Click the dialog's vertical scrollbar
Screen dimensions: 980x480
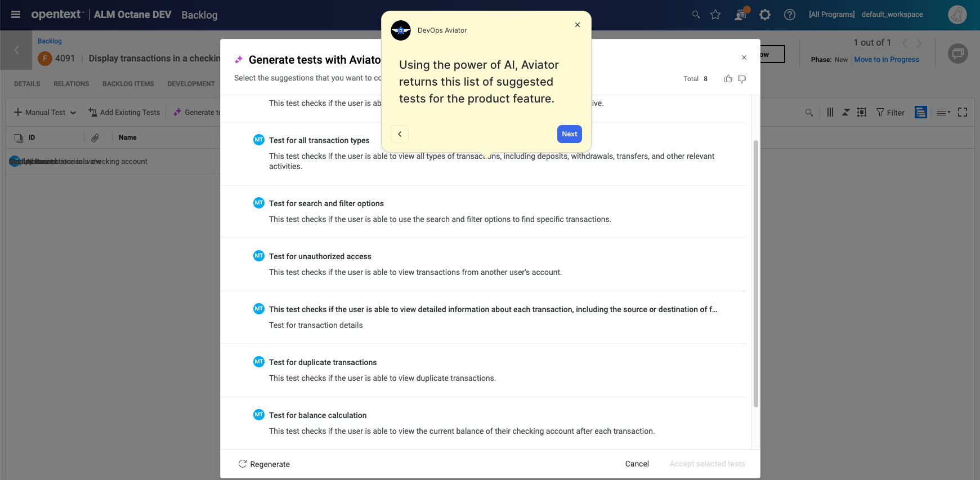click(x=756, y=273)
